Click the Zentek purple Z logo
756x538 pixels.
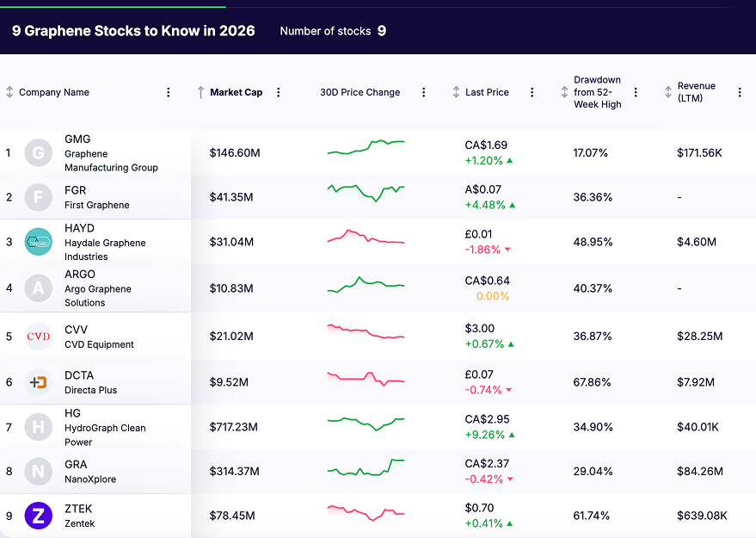tap(39, 516)
